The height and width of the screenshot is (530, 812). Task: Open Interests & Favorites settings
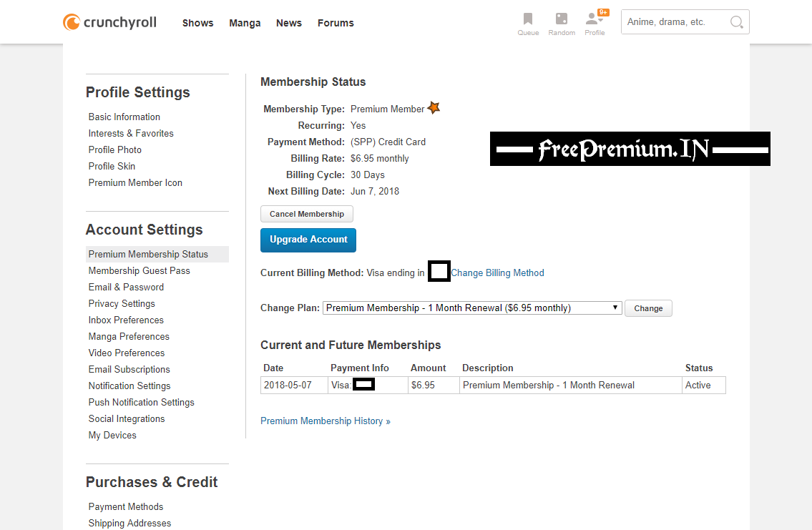click(131, 134)
